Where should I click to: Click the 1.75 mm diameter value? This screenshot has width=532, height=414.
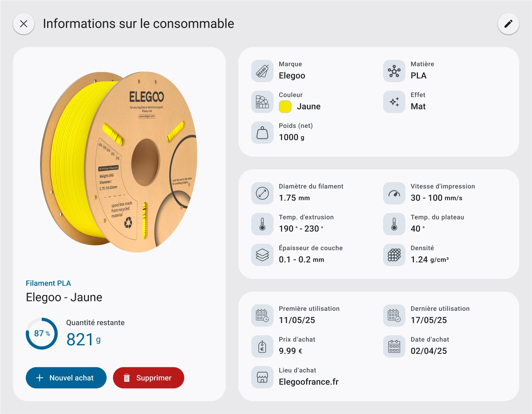[295, 198]
